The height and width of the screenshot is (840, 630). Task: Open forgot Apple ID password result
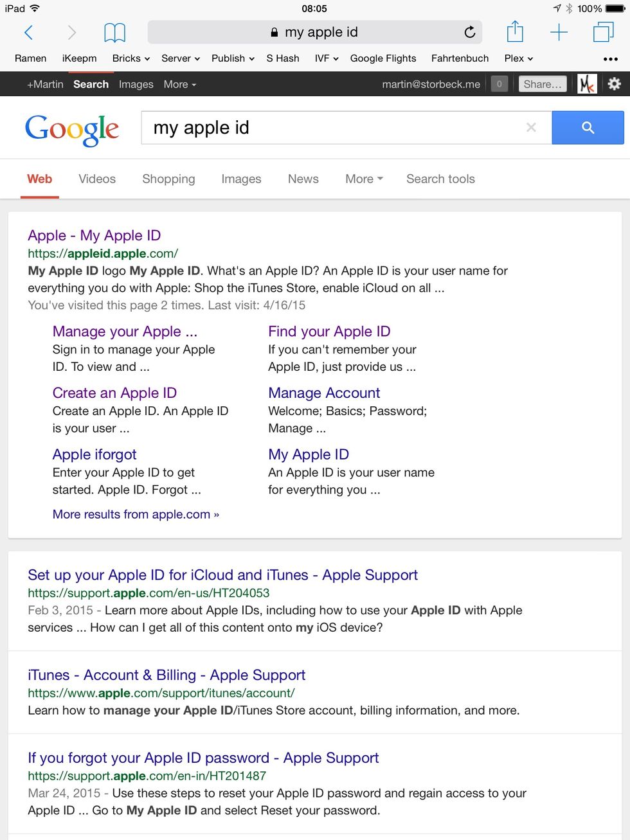pos(203,758)
